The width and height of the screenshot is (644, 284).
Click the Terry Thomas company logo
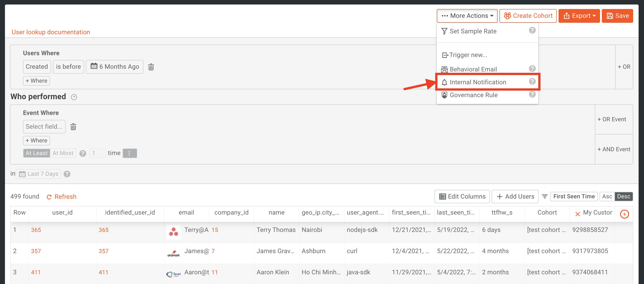tap(173, 232)
